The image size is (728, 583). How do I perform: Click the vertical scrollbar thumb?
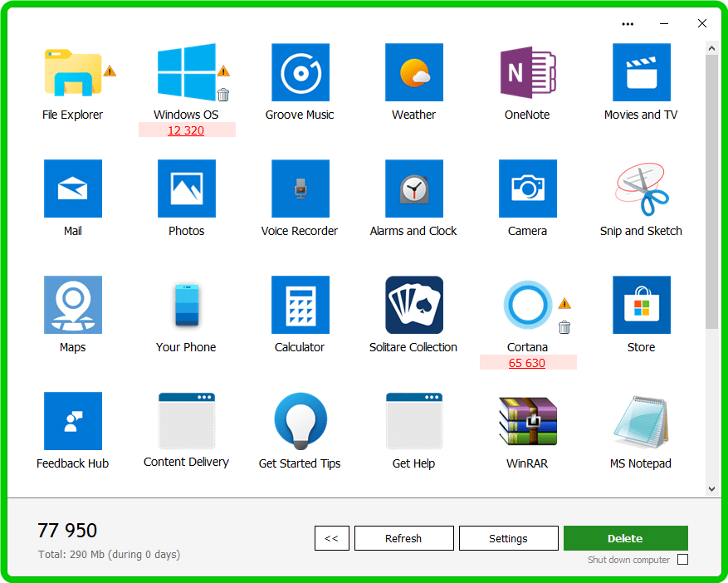(x=711, y=192)
